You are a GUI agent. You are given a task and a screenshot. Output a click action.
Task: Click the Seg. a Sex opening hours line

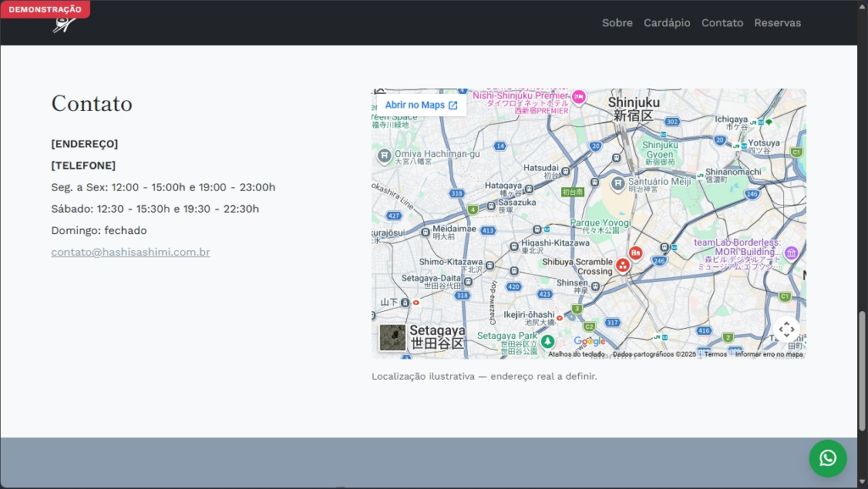(x=164, y=187)
